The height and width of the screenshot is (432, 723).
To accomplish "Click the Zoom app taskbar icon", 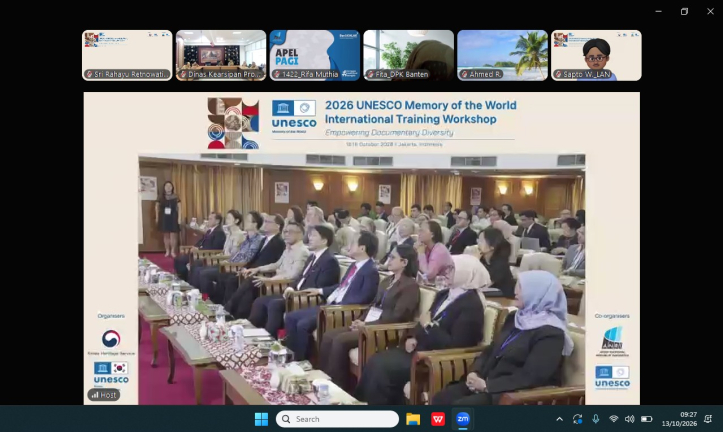I will 462,419.
